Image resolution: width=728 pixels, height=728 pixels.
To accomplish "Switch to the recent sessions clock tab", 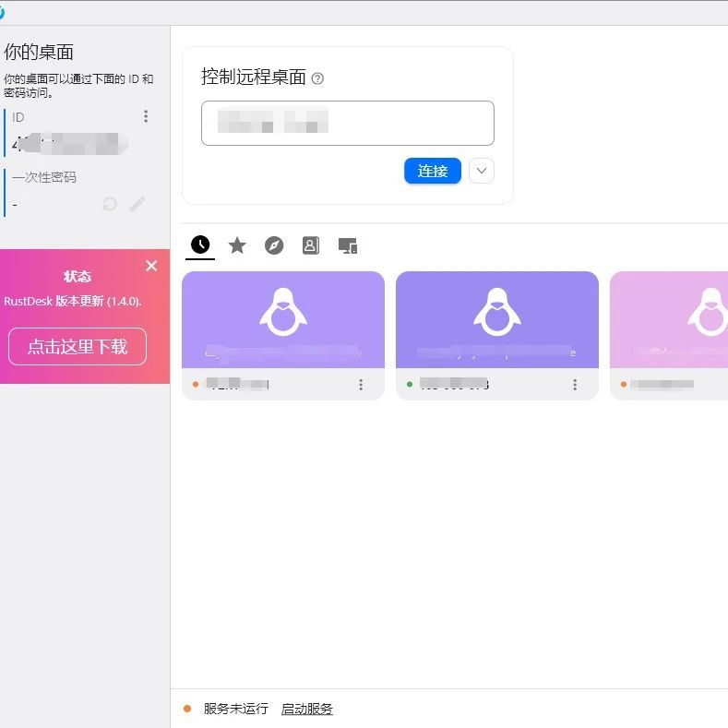I will 200,245.
